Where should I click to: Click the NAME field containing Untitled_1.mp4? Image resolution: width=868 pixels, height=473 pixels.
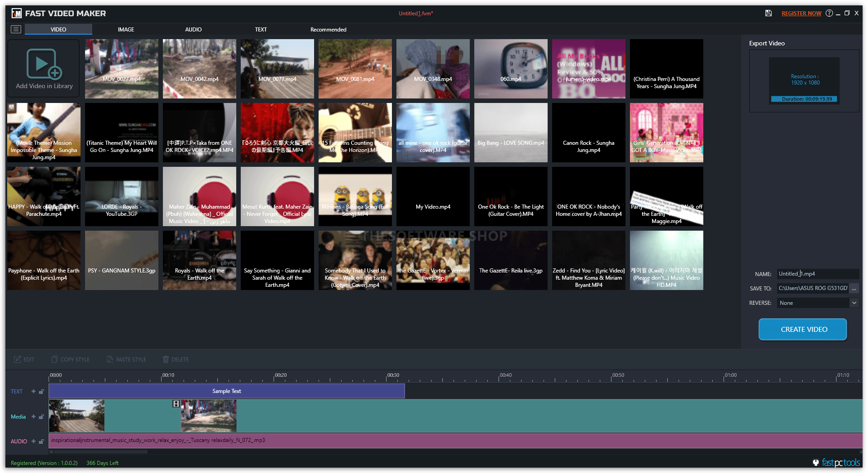(x=818, y=274)
